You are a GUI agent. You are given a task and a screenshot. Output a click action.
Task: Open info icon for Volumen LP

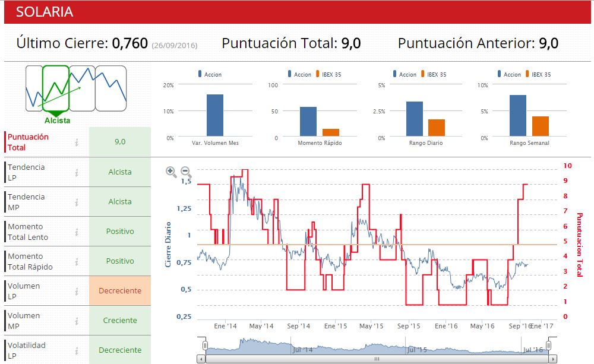(x=77, y=292)
